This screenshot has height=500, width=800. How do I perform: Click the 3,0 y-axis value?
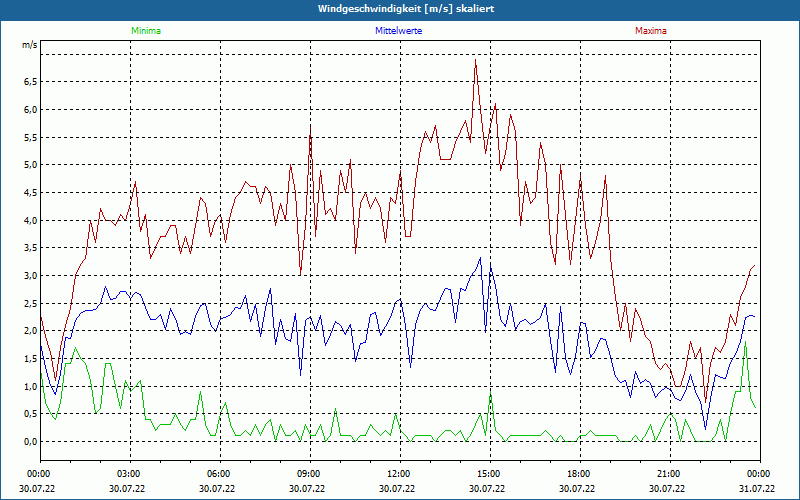(x=31, y=276)
